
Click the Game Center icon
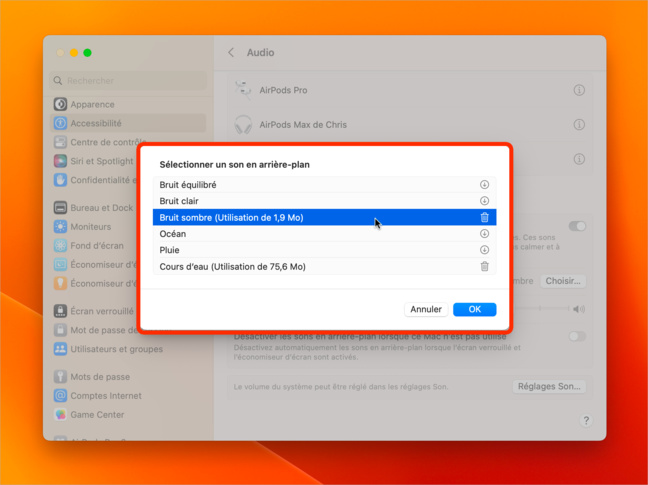tap(60, 415)
